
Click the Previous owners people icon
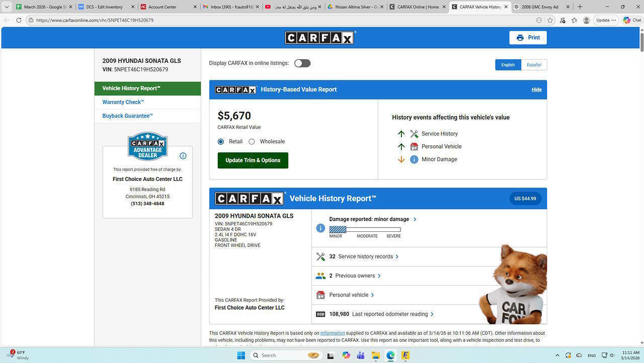(320, 276)
